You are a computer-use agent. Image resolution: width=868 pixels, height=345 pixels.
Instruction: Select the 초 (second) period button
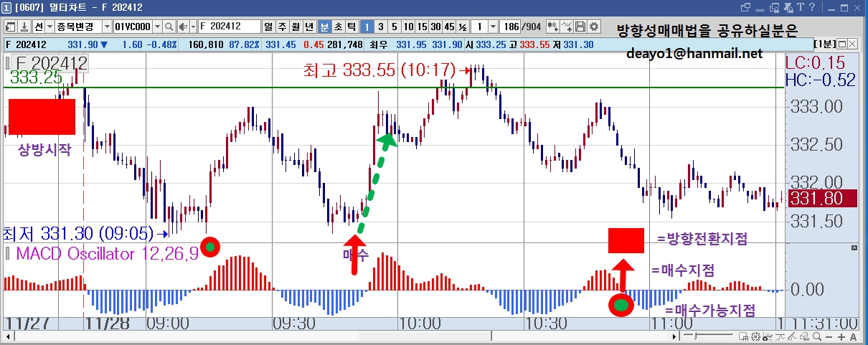coord(339,27)
